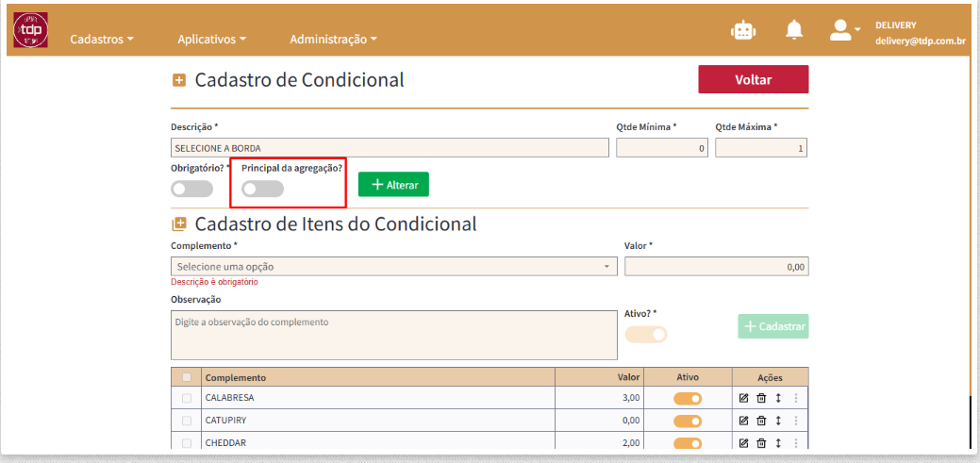Click the Ativo column header
Image resolution: width=980 pixels, height=463 pixels.
pyautogui.click(x=689, y=377)
